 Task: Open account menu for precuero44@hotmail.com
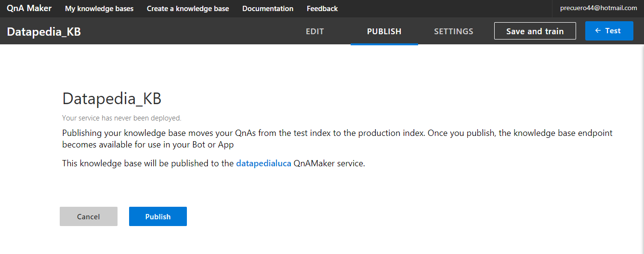[x=598, y=8]
